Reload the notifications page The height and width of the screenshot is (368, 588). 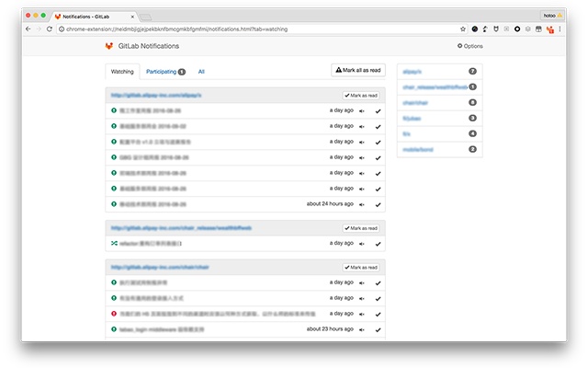coord(50,29)
